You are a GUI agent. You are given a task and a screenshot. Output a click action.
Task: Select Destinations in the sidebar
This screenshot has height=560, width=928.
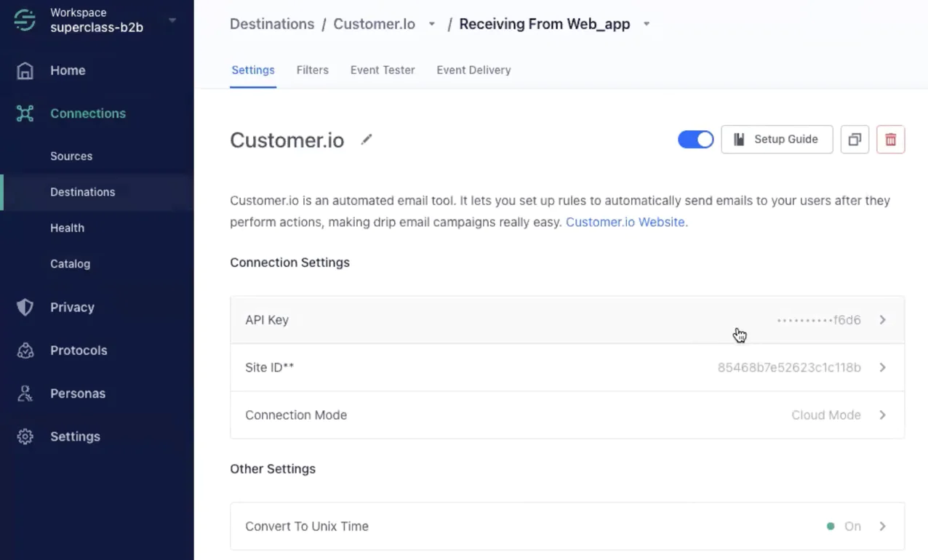coord(82,192)
